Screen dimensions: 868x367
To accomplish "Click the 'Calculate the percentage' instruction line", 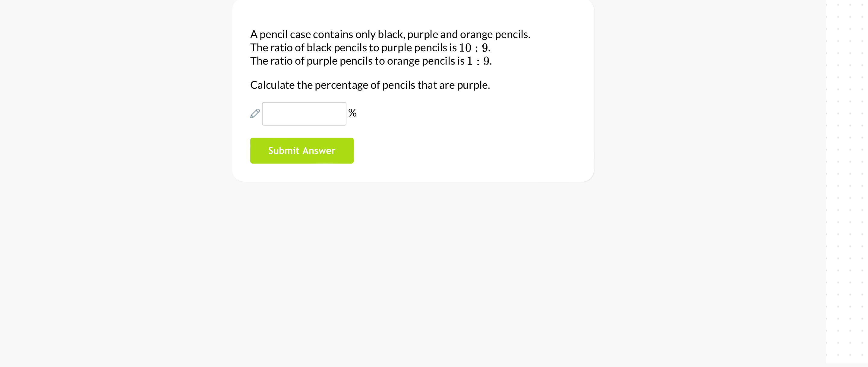I will tap(370, 85).
